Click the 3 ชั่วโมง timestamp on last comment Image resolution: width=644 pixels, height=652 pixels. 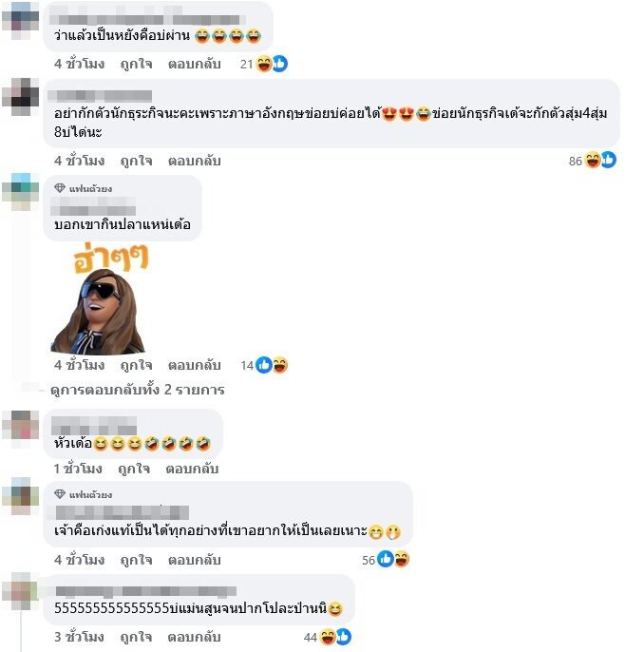click(79, 637)
